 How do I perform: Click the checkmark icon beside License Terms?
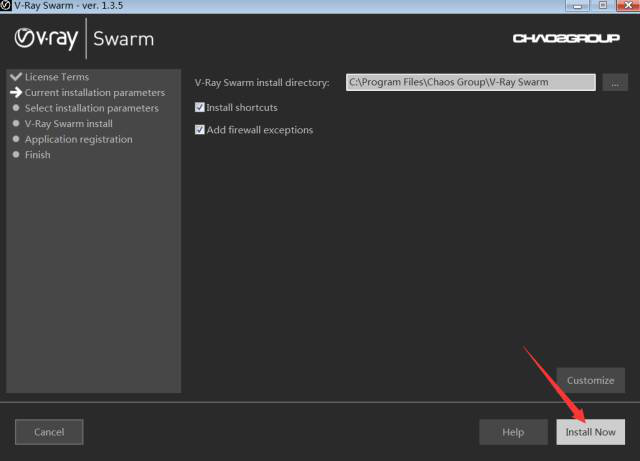pyautogui.click(x=16, y=76)
